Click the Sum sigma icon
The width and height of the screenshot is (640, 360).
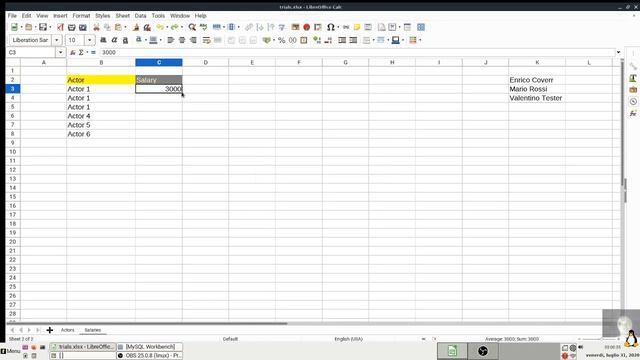(x=81, y=52)
